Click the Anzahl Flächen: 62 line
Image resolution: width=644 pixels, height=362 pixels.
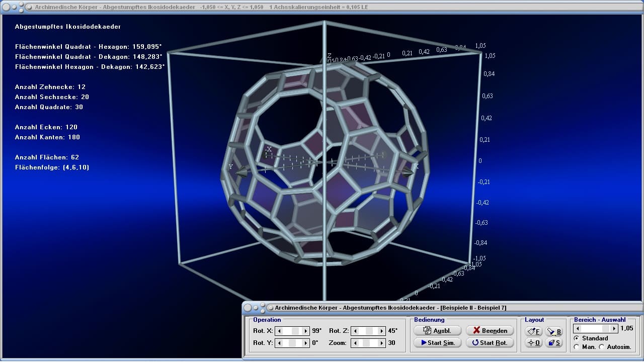(x=47, y=157)
